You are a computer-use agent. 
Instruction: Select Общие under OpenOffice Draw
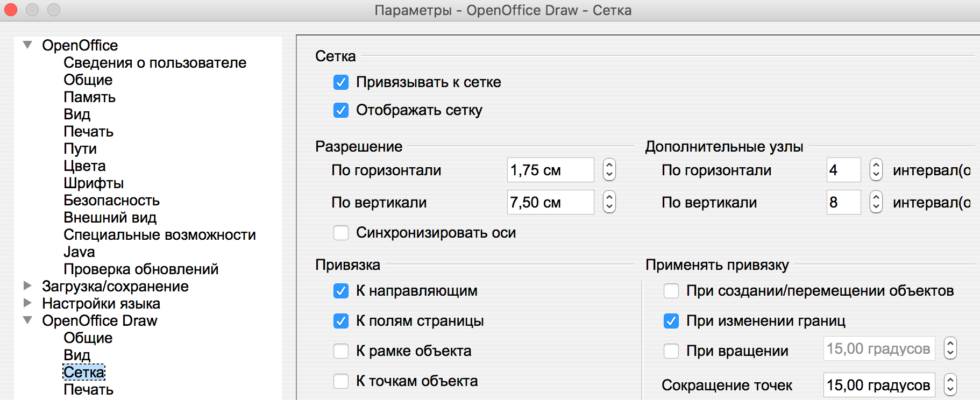88,338
